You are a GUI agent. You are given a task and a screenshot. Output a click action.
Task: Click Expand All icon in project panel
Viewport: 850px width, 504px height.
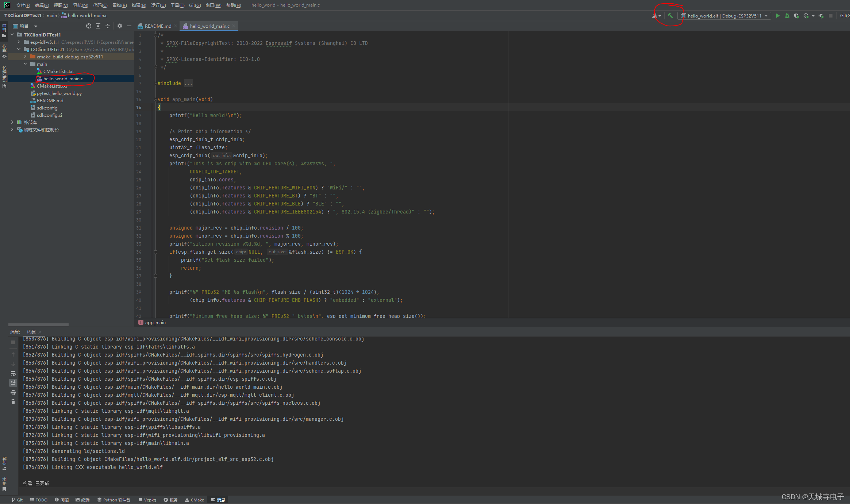tap(98, 26)
